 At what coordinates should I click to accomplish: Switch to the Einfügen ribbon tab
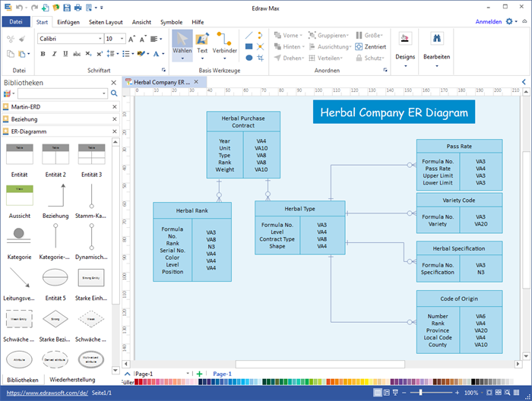click(70, 22)
